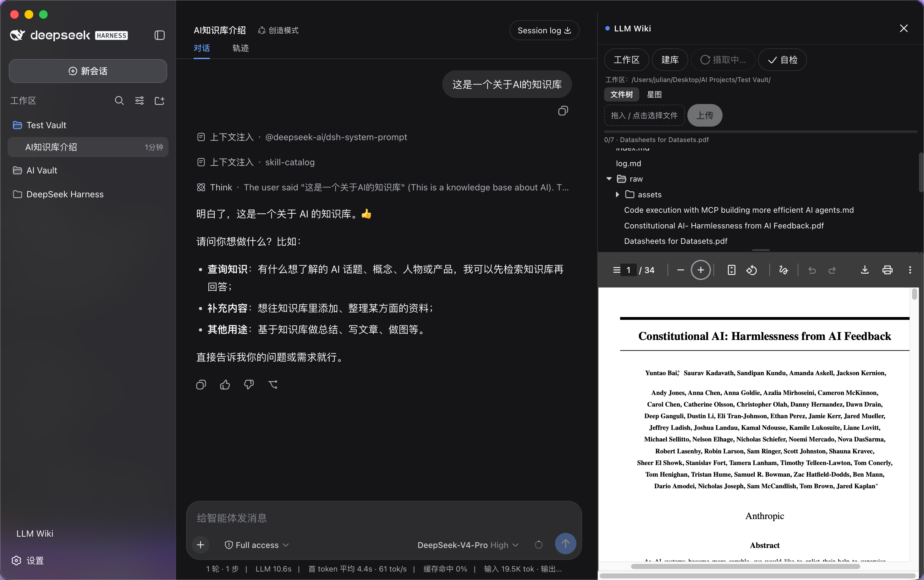Open the 工作区 tab in LLM Wiki
The height and width of the screenshot is (580, 924).
626,59
